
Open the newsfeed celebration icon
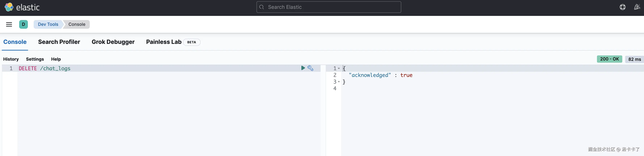(637, 7)
